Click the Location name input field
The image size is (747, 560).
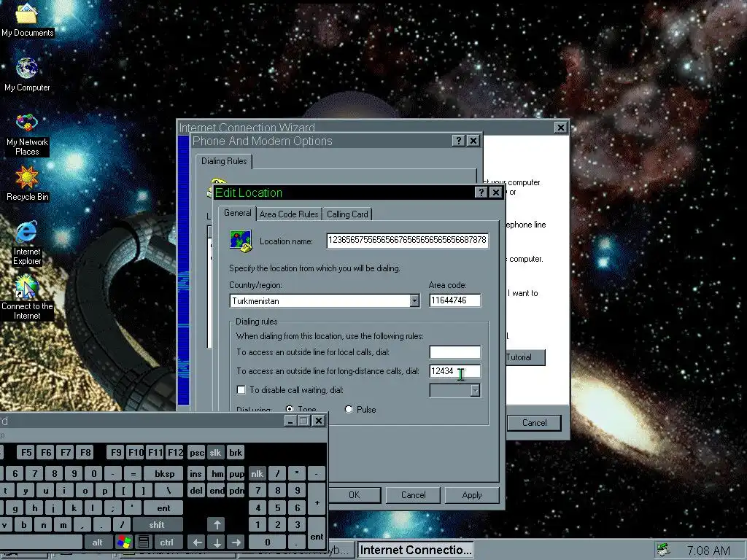click(407, 240)
